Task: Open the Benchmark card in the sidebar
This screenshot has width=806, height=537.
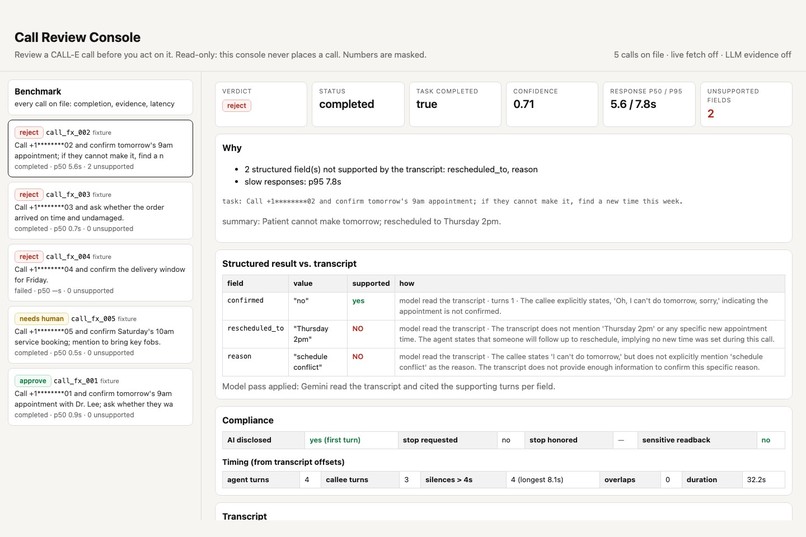Action: [100, 97]
